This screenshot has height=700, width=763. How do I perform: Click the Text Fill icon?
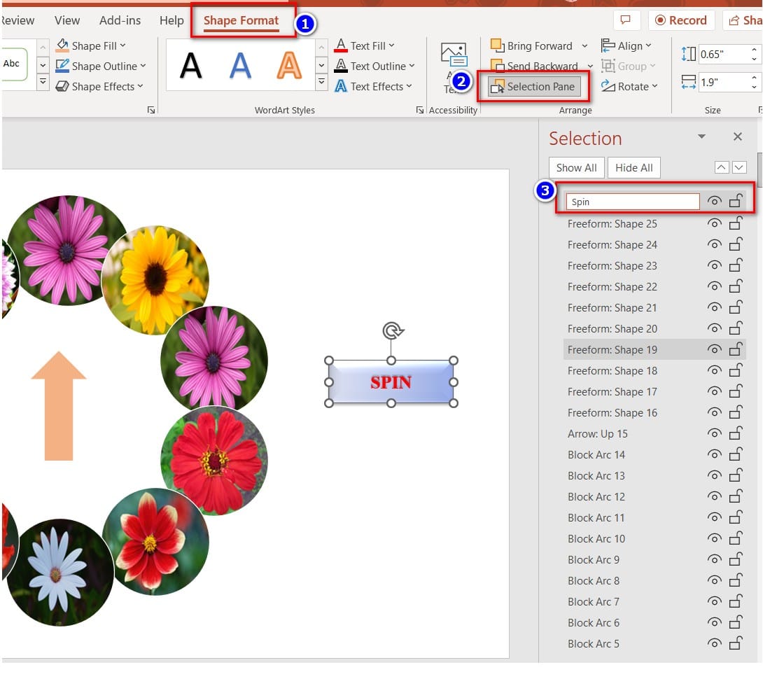341,45
